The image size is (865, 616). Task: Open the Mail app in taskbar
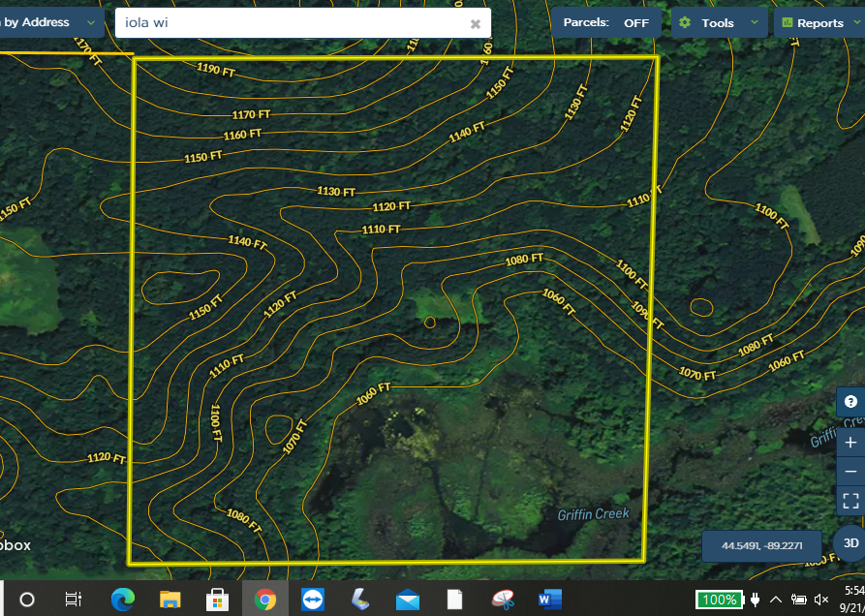(408, 600)
